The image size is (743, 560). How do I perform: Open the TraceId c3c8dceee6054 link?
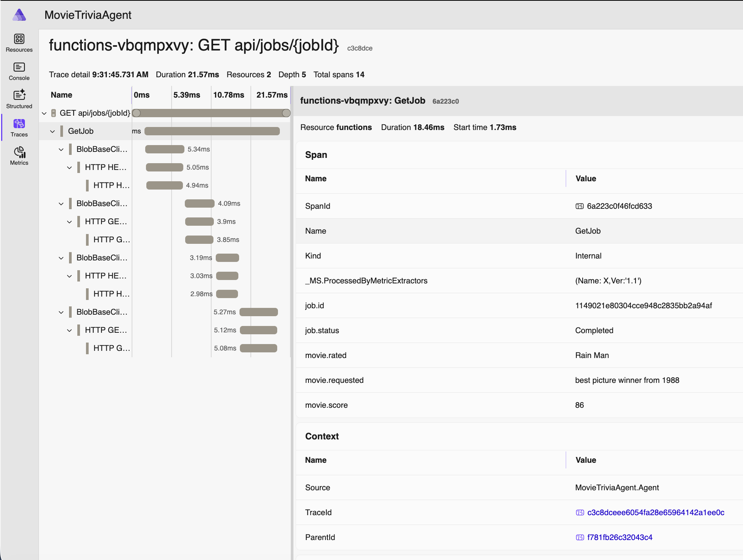point(655,513)
